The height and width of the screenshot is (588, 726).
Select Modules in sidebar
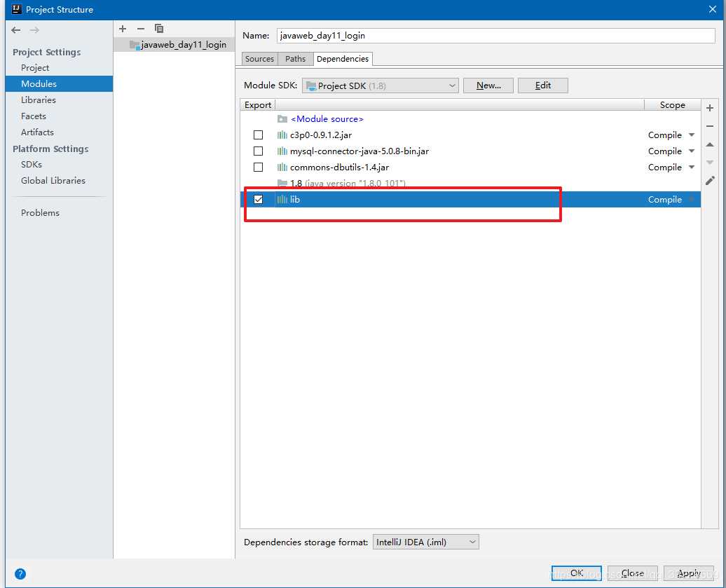pos(60,84)
